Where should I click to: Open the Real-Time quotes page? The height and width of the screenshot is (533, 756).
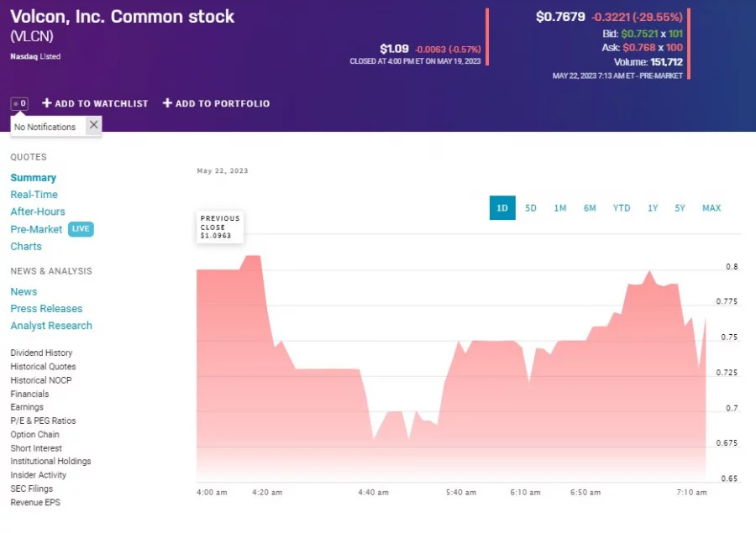coord(34,194)
